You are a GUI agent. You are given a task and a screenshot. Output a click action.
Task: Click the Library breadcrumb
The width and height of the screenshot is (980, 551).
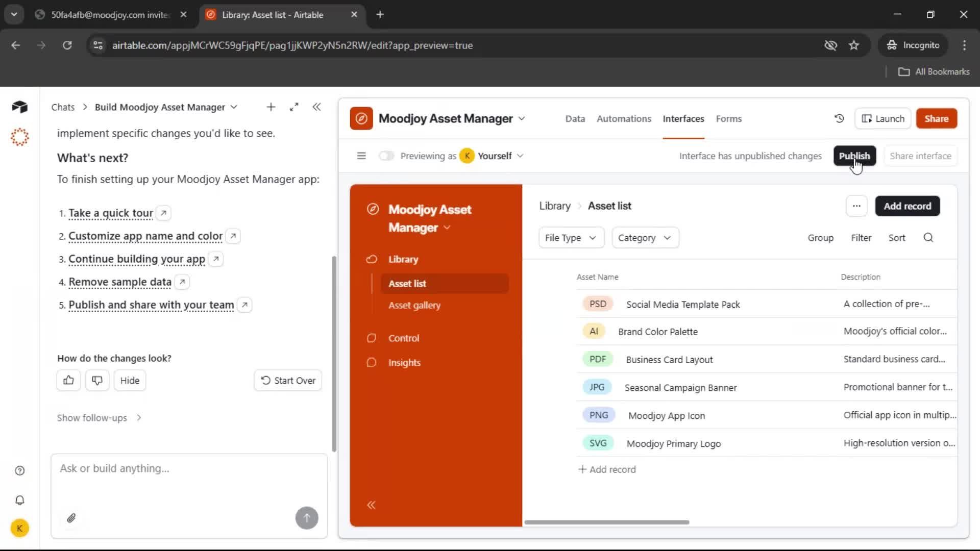tap(555, 206)
